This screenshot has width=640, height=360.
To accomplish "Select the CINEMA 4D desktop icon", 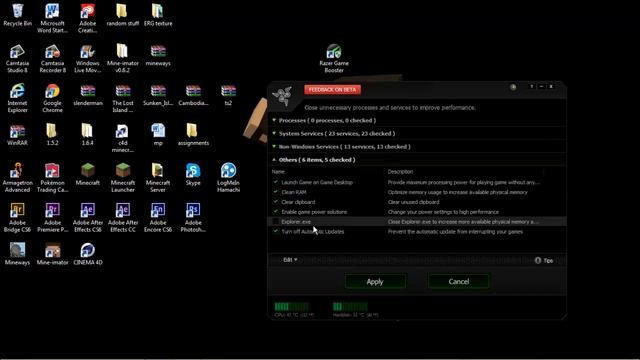I will click(87, 254).
